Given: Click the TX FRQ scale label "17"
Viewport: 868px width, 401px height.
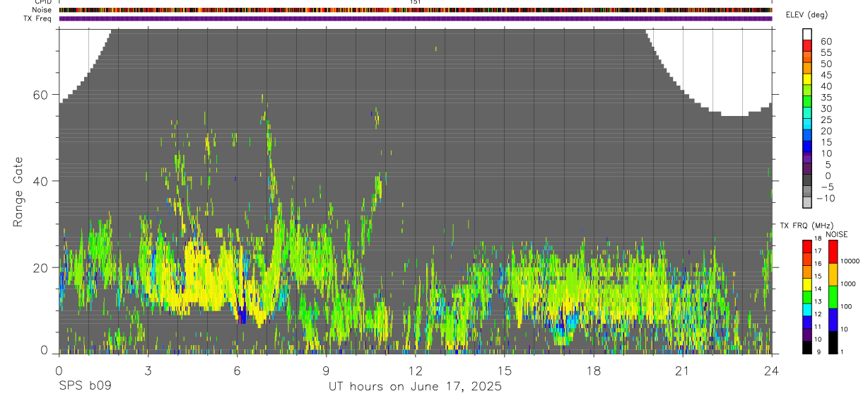Looking at the screenshot, I should click(818, 251).
